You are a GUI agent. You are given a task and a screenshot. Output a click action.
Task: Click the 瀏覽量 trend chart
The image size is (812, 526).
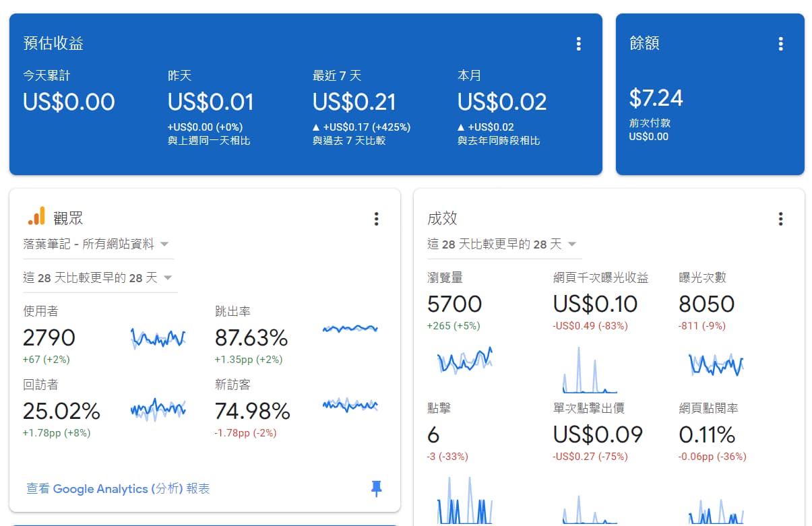tap(465, 360)
